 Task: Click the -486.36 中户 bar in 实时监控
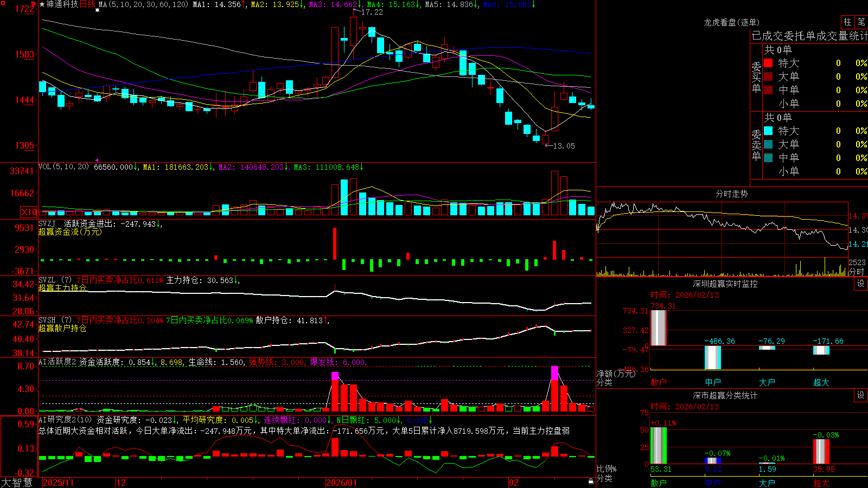(x=713, y=357)
